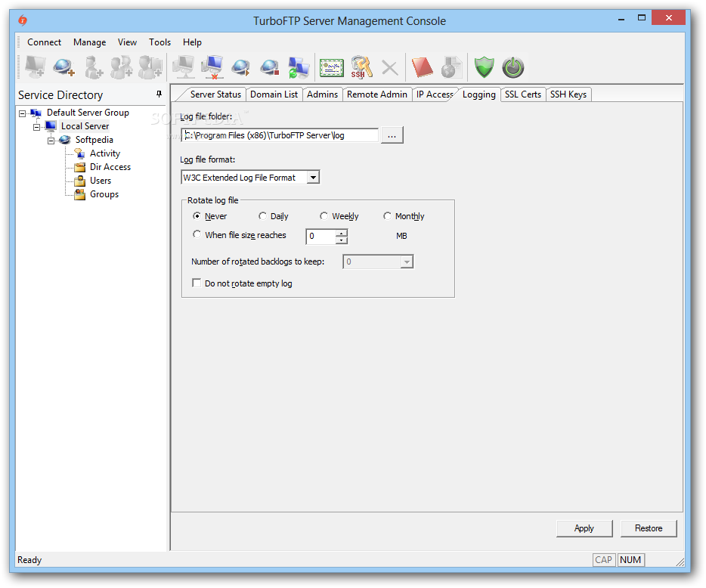This screenshot has width=706, height=588.
Task: Collapse the Softpedia tree node
Action: (51, 141)
